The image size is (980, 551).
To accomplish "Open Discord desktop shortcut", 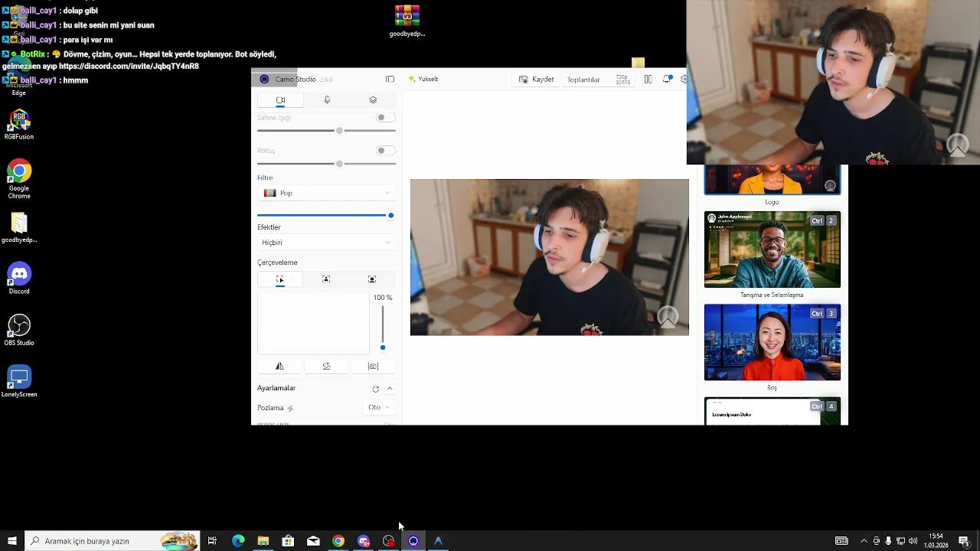I will point(19,279).
